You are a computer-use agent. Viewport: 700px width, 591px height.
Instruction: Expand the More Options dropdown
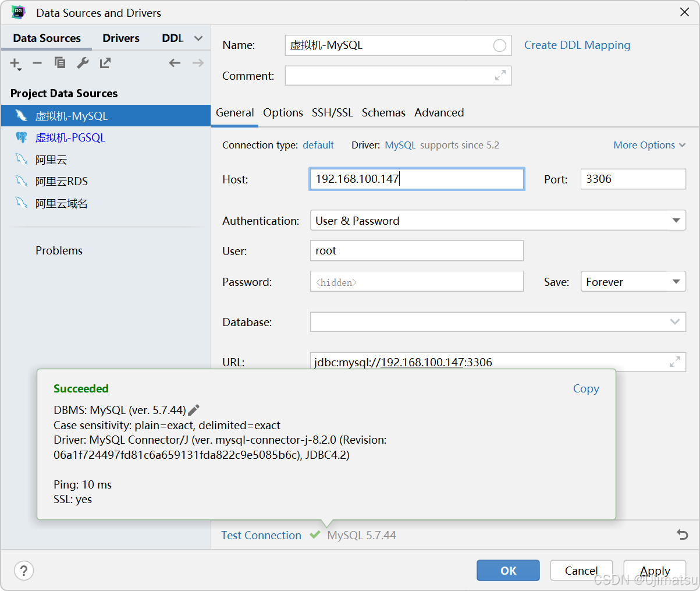pyautogui.click(x=649, y=145)
